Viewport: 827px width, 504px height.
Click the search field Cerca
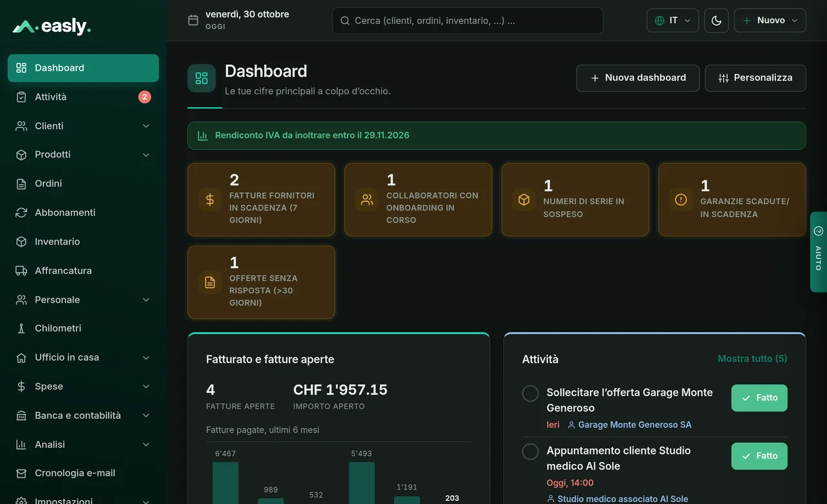click(x=468, y=21)
